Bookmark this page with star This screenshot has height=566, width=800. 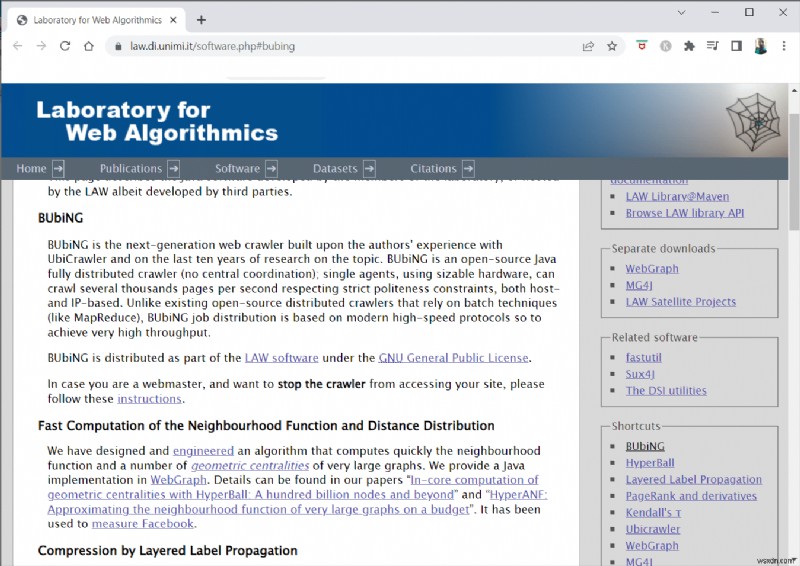pyautogui.click(x=612, y=46)
